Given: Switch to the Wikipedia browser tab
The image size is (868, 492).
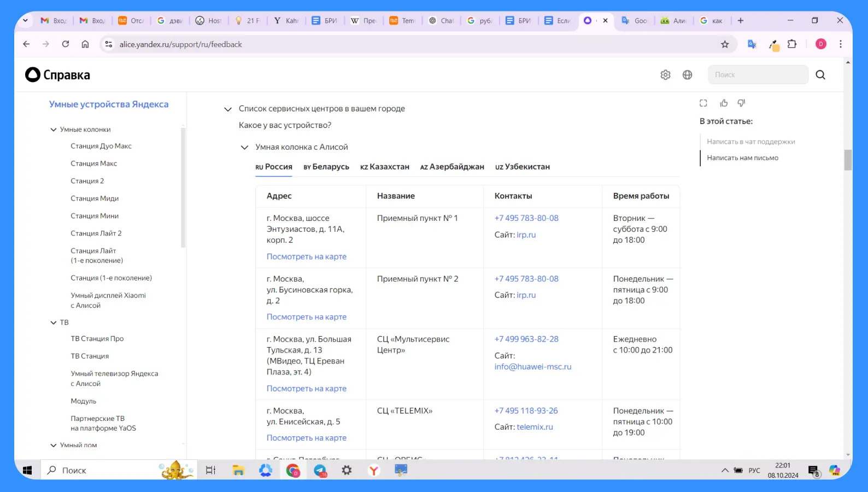Looking at the screenshot, I should (364, 21).
